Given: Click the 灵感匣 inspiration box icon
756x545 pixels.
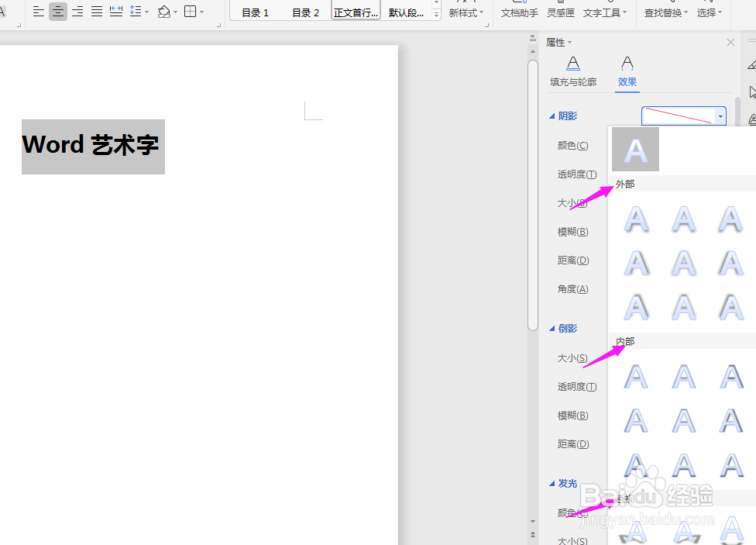Looking at the screenshot, I should (x=560, y=12).
